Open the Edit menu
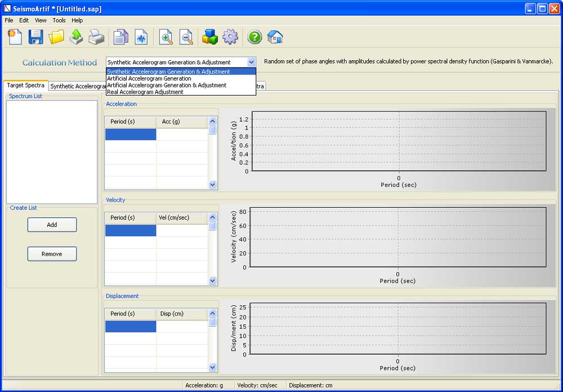The width and height of the screenshot is (563, 392). 24,20
